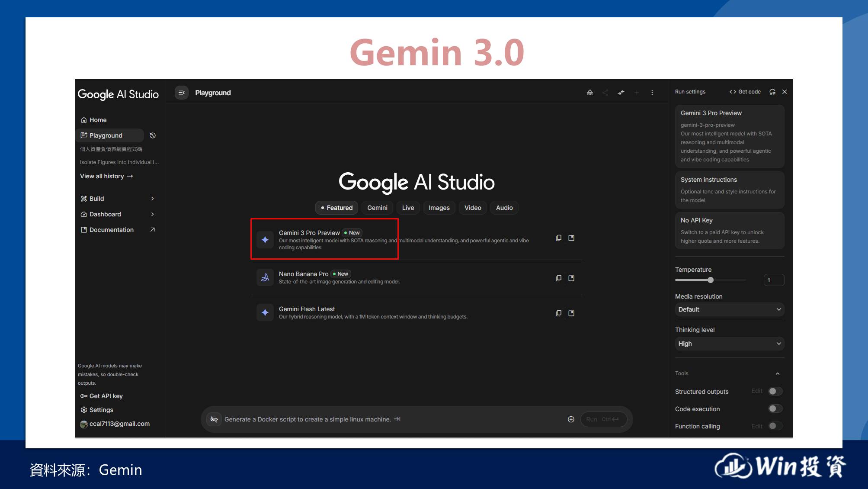Click the Get code button
This screenshot has height=489, width=868.
pos(745,92)
